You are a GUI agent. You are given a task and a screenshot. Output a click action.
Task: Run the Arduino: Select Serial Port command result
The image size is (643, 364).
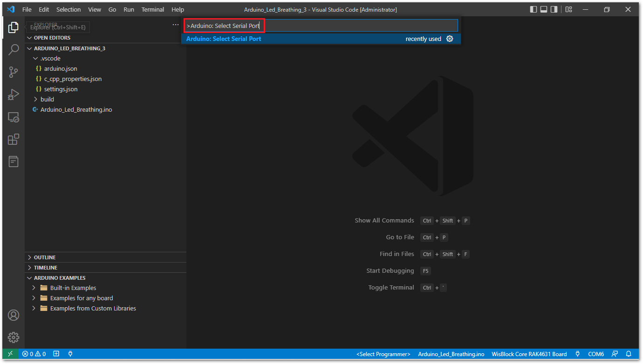tap(321, 39)
